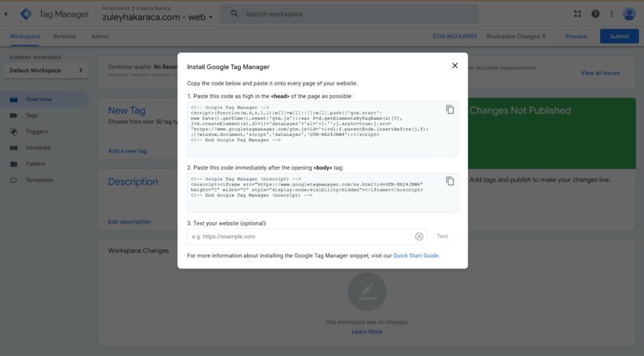
Task: Click the Tag Manager diamond logo
Action: point(26,14)
